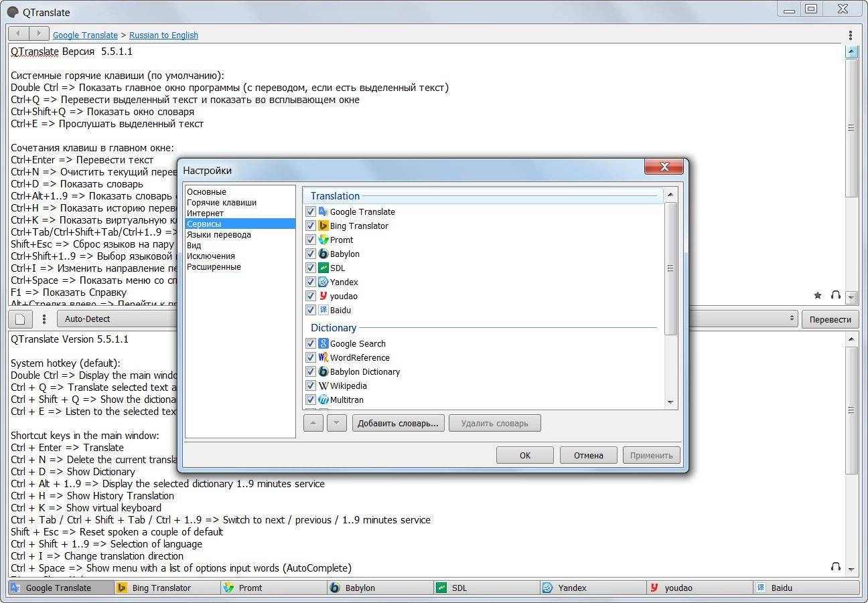
Task: Uncheck the Google Translate service checkbox
Action: point(310,211)
